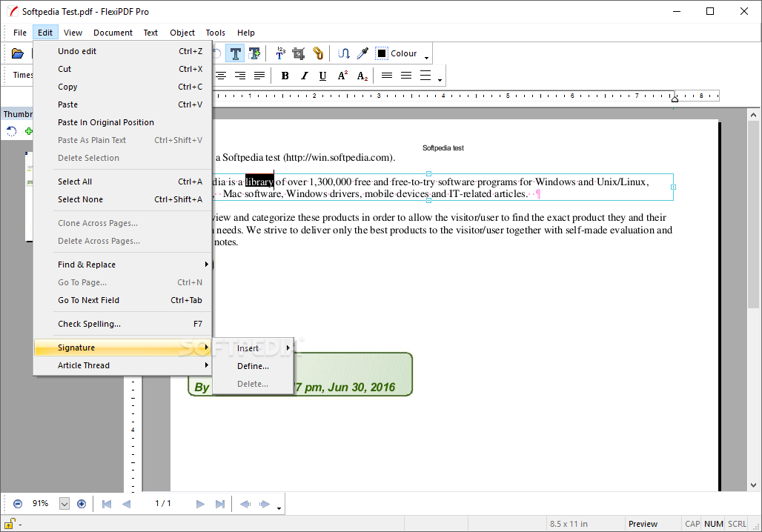Click the next view arrow
Image resolution: width=762 pixels, height=532 pixels.
tap(265, 504)
